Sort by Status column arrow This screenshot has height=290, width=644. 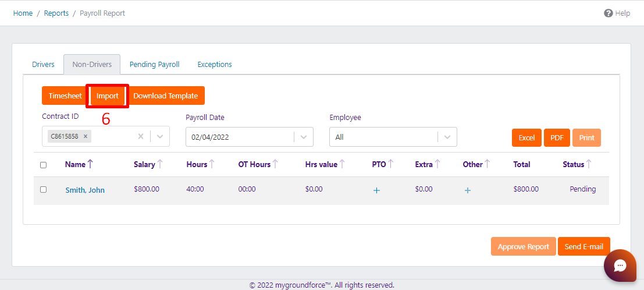click(589, 164)
